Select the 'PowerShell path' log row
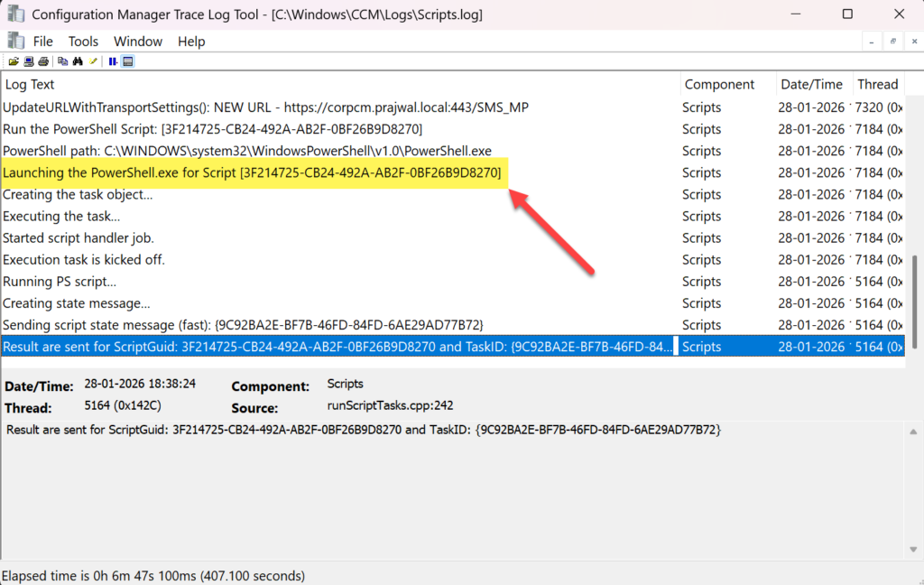This screenshot has width=924, height=585. (x=453, y=151)
